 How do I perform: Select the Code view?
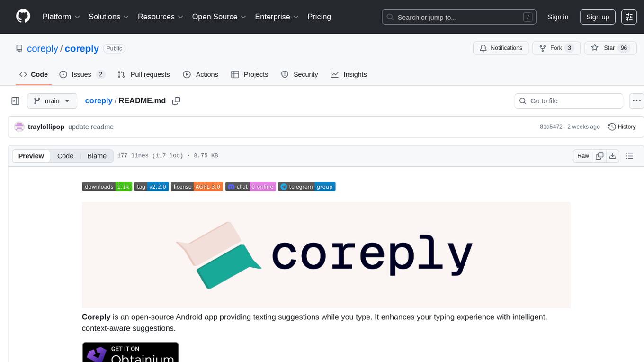tap(65, 156)
